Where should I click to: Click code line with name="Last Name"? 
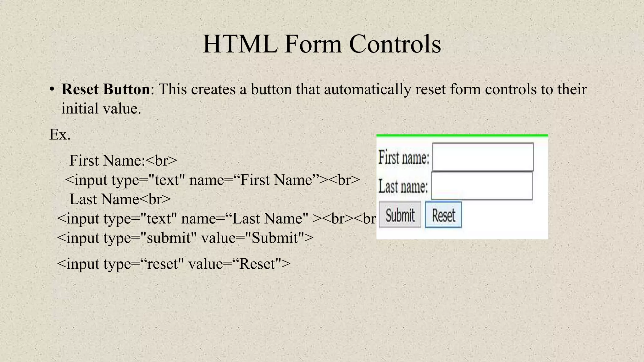(217, 219)
